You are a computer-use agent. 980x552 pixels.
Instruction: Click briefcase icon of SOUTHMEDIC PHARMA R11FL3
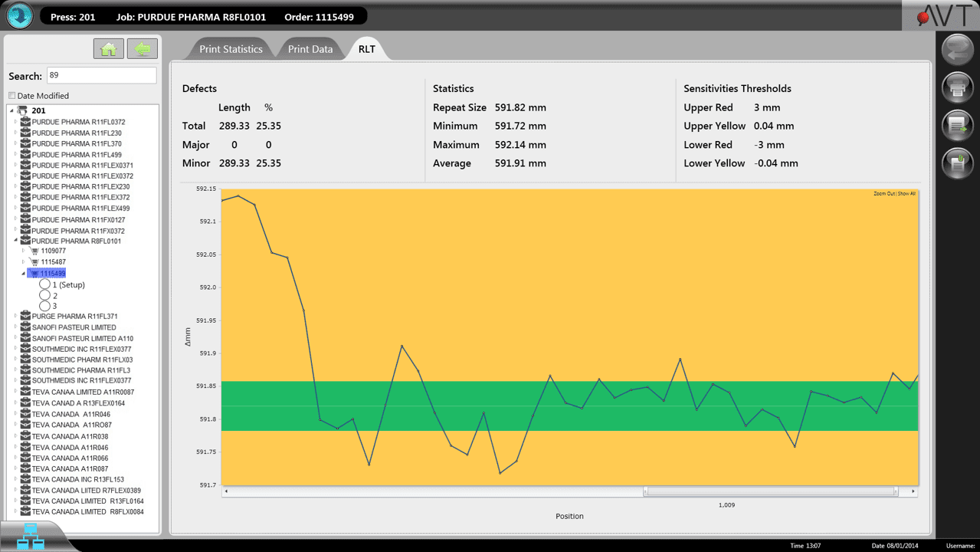coord(26,370)
